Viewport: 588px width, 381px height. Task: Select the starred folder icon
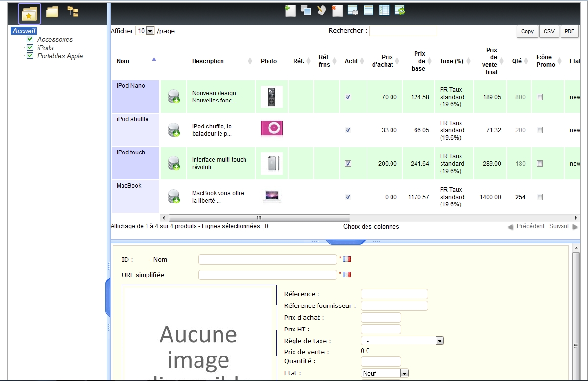pyautogui.click(x=29, y=14)
